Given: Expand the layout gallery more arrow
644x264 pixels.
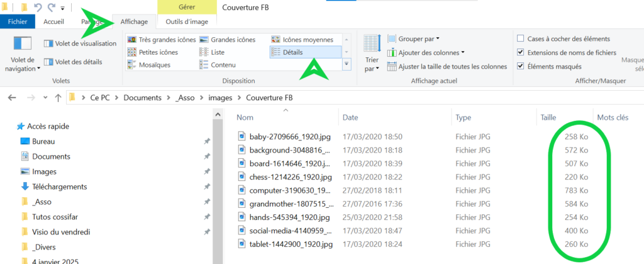Looking at the screenshot, I should [347, 64].
